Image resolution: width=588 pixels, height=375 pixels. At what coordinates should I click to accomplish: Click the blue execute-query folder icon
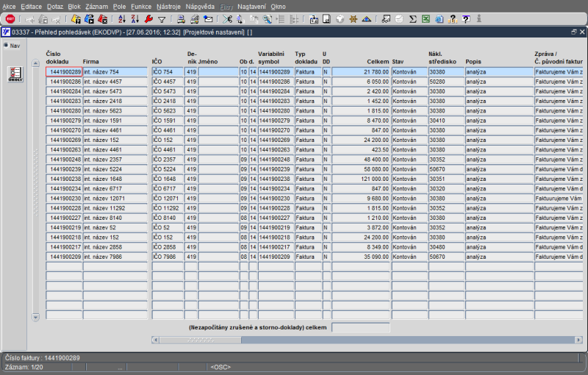click(89, 19)
